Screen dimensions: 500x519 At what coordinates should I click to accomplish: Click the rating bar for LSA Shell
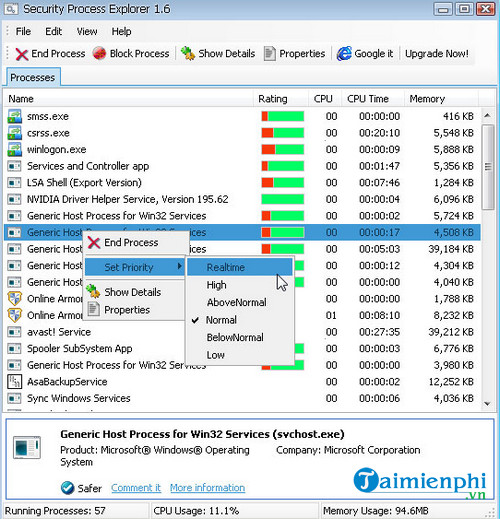[x=283, y=183]
